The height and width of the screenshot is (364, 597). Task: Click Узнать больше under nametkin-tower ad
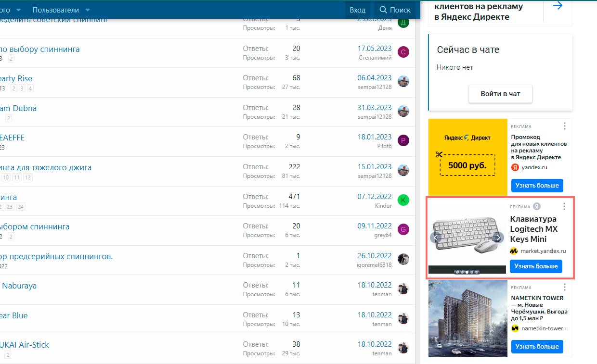tap(537, 346)
